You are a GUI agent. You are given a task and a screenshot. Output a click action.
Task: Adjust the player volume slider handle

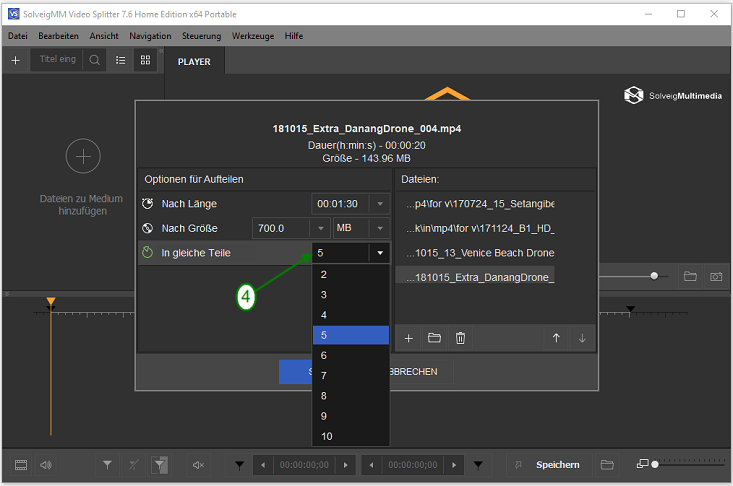click(x=654, y=276)
